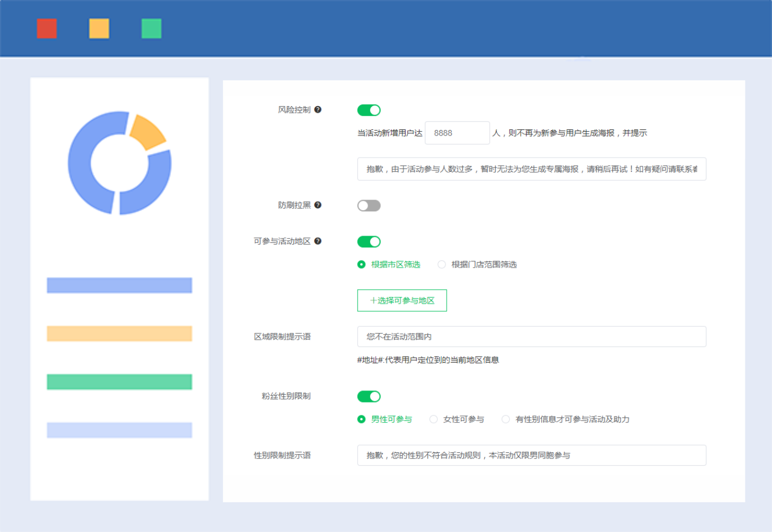Click the +选择可参与地区 button
This screenshot has width=772, height=532.
(x=402, y=300)
